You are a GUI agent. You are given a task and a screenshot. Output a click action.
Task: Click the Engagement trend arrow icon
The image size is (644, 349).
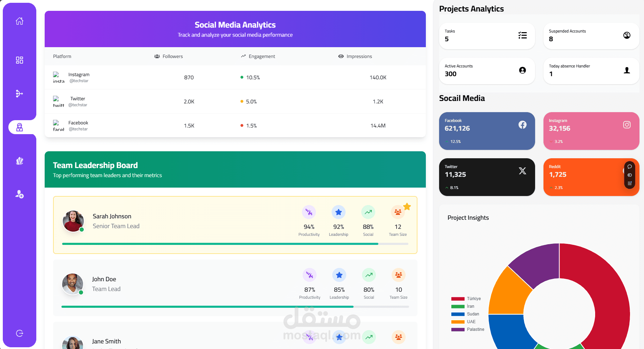click(243, 56)
